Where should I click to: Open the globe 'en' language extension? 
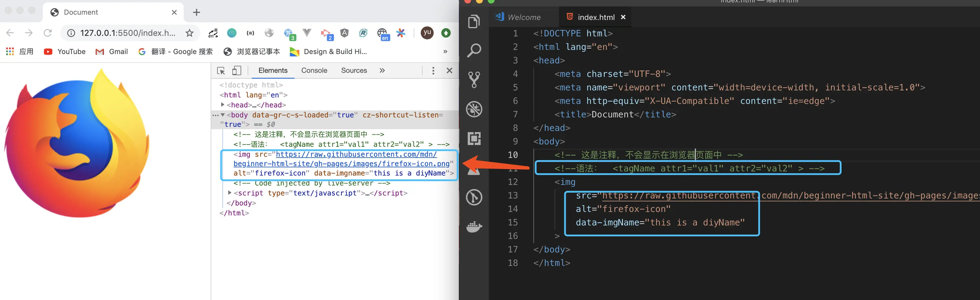[383, 34]
